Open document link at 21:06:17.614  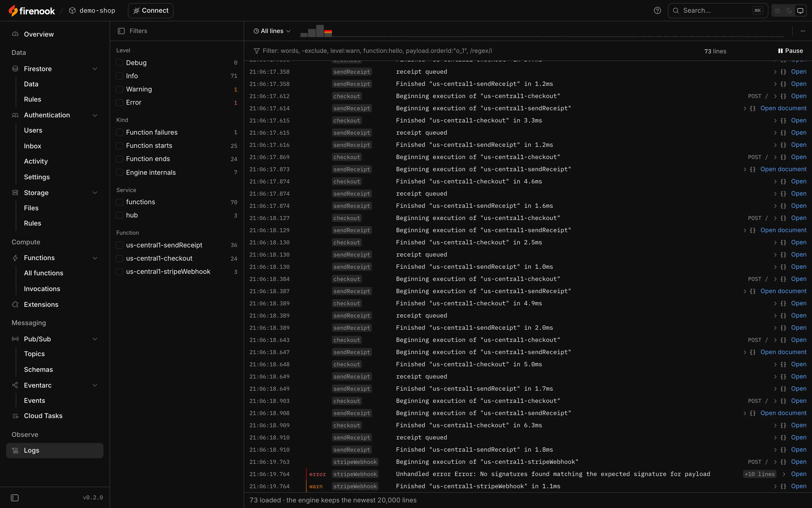pos(783,108)
